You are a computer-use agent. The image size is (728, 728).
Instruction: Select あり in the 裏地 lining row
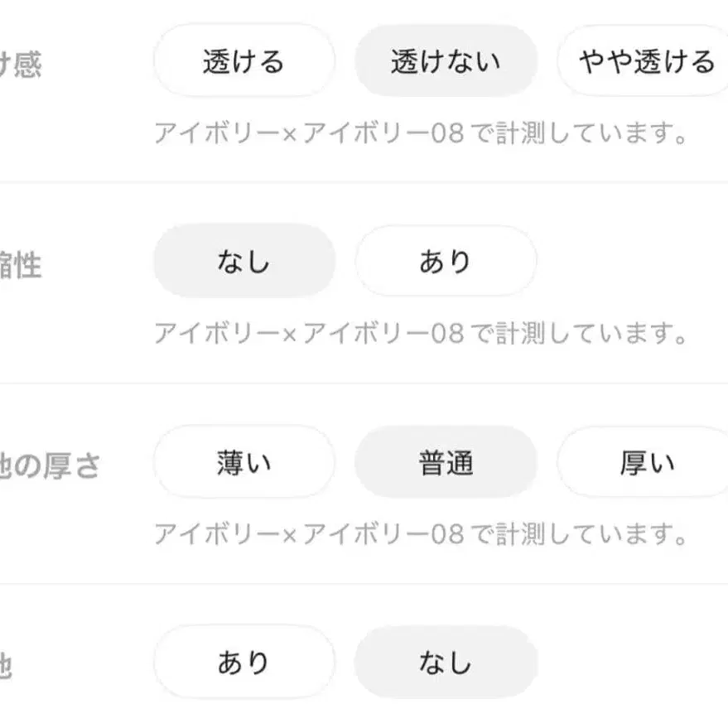pyautogui.click(x=243, y=661)
